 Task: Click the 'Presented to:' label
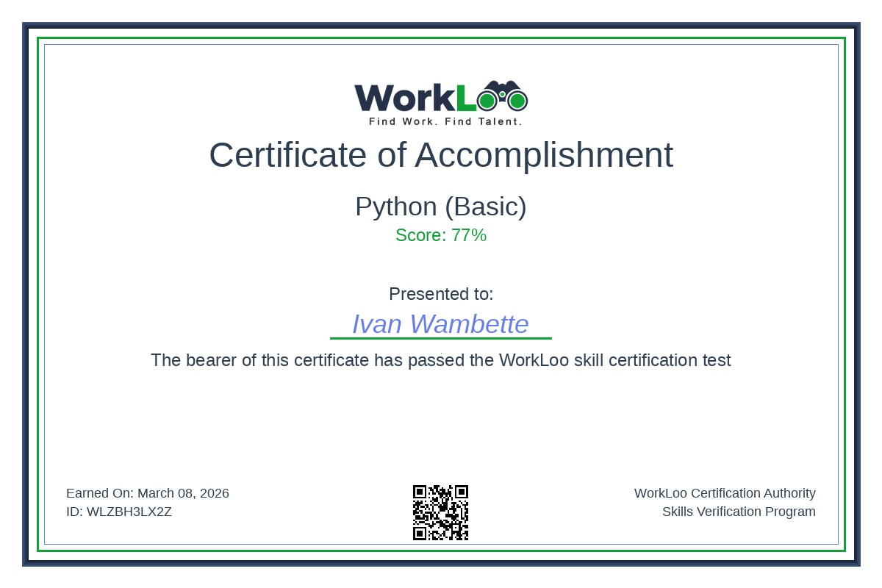(x=441, y=294)
